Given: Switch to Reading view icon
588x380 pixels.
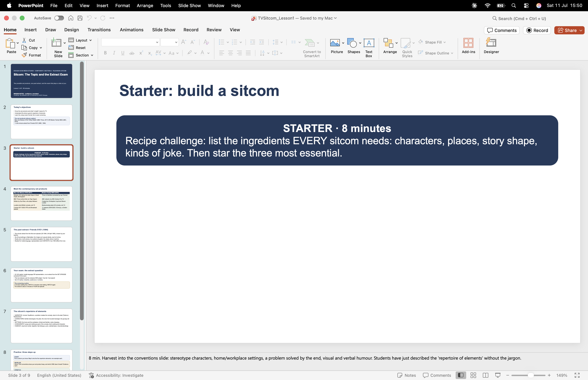Looking at the screenshot, I should tap(485, 375).
